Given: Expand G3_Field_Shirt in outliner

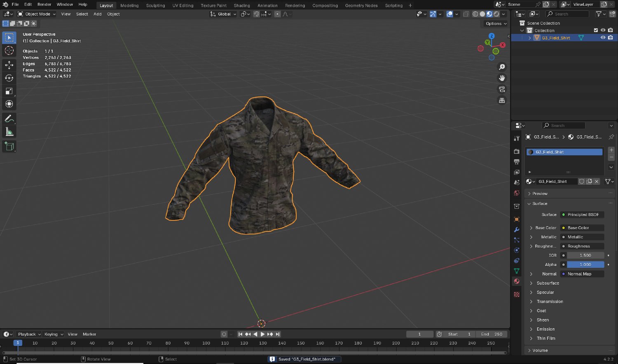Looking at the screenshot, I should (530, 38).
